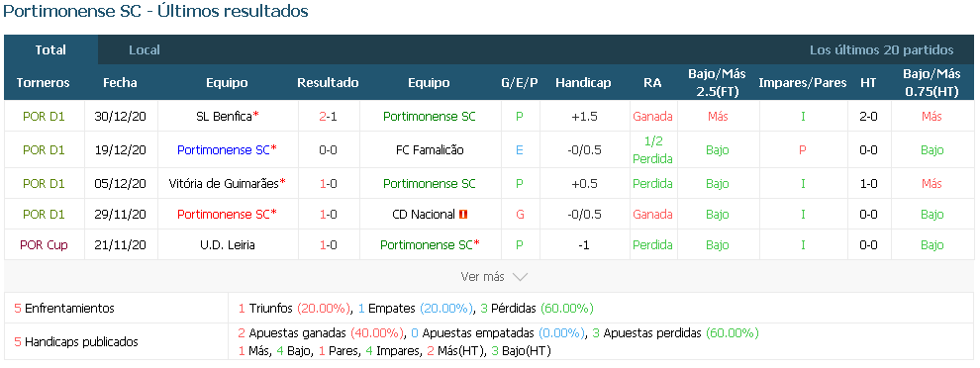Image resolution: width=980 pixels, height=368 pixels.
Task: Open SL Benfica team link
Action: tap(224, 116)
